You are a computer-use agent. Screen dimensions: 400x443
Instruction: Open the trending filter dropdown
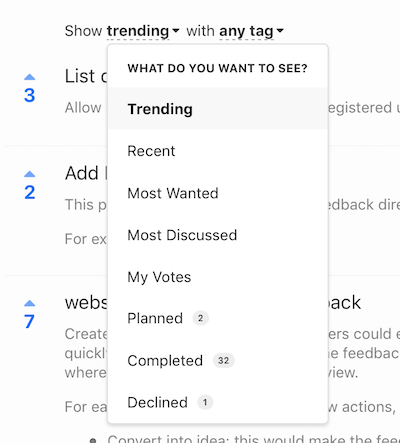point(138,31)
